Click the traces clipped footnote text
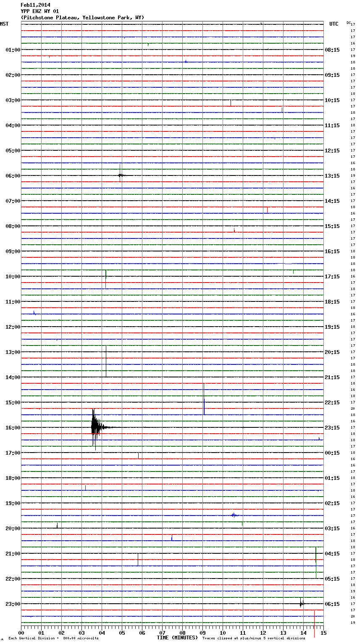This screenshot has height=644, width=357. 254,638
